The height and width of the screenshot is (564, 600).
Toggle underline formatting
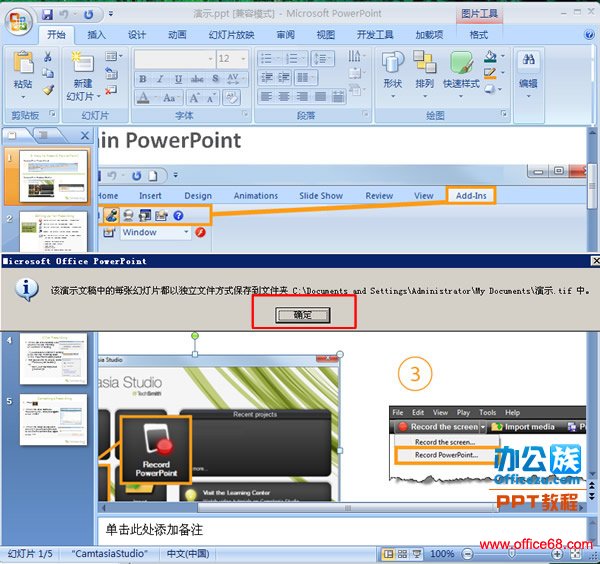178,79
